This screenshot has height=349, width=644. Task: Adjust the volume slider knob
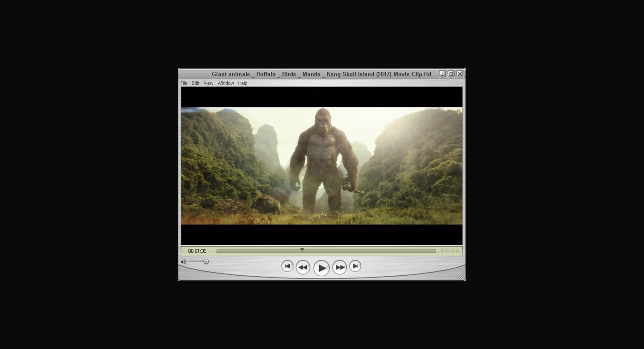(206, 261)
